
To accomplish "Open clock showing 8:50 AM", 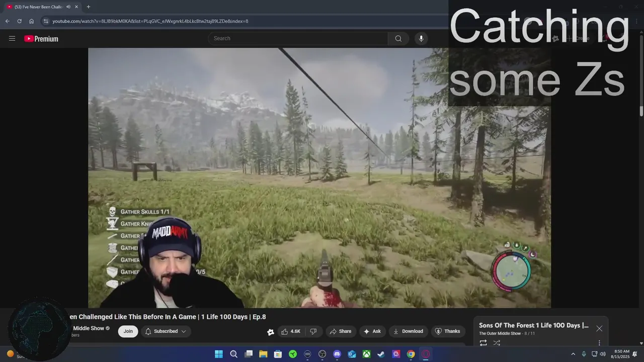I will pyautogui.click(x=621, y=354).
